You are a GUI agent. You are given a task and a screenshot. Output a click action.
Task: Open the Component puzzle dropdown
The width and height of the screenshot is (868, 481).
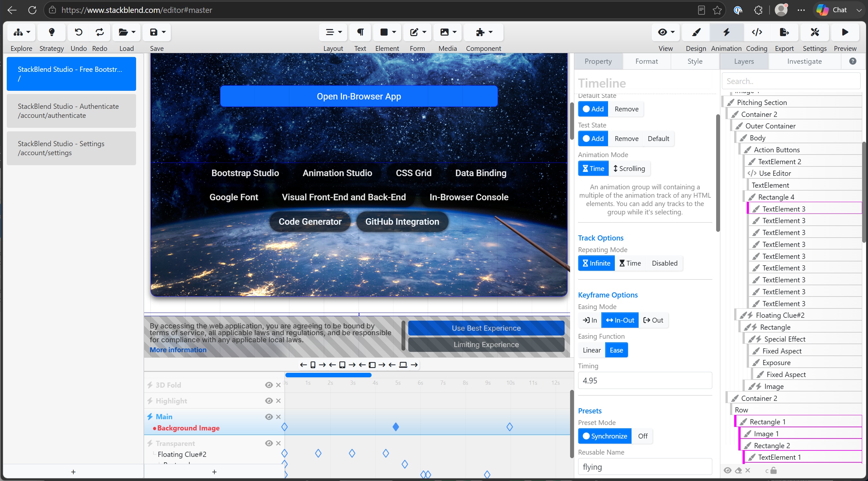[x=484, y=33]
